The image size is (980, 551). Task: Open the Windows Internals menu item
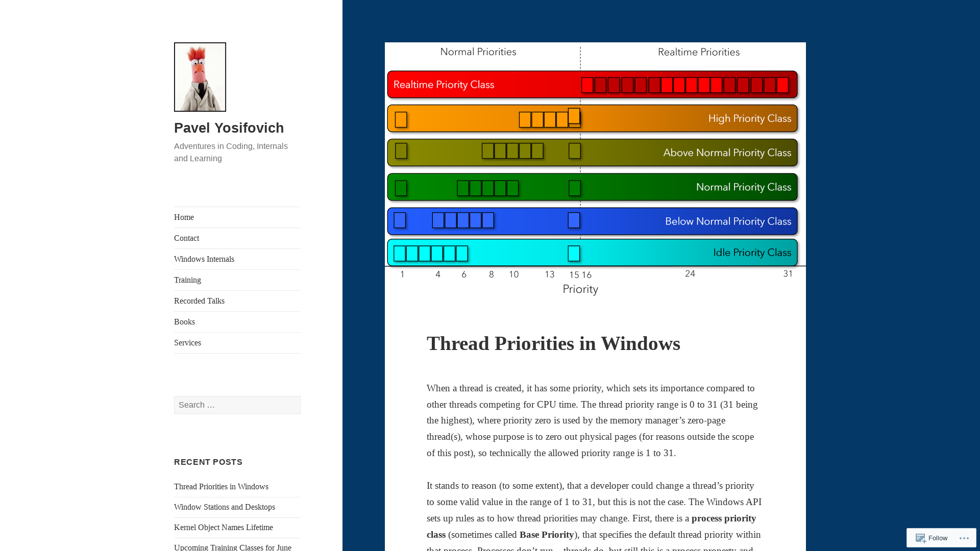pos(204,259)
